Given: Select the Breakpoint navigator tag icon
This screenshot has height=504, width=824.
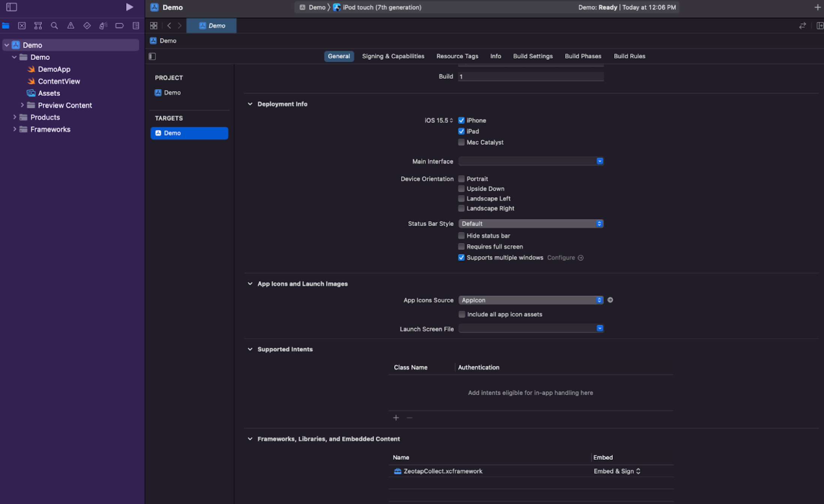Looking at the screenshot, I should click(119, 25).
